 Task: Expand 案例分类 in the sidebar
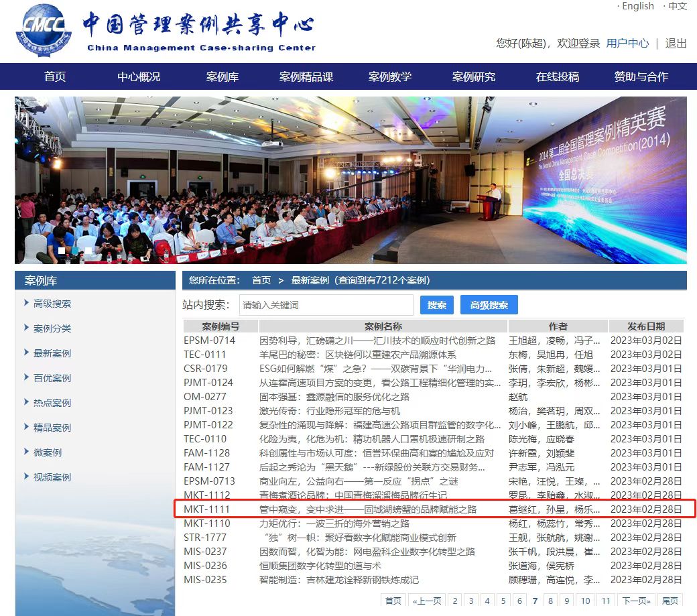[x=52, y=328]
